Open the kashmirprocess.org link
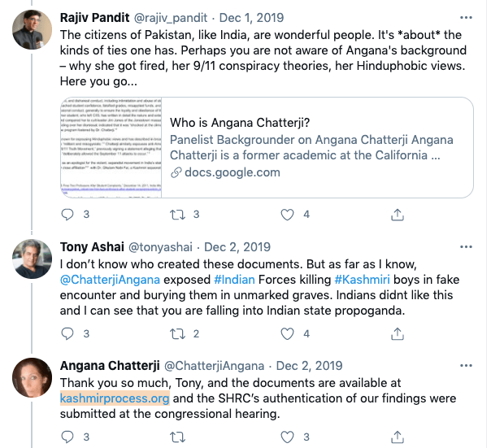 pyautogui.click(x=115, y=398)
